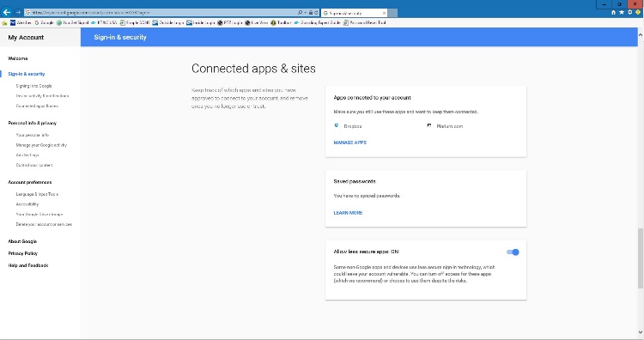Open the address bar dropdown arrow

305,13
